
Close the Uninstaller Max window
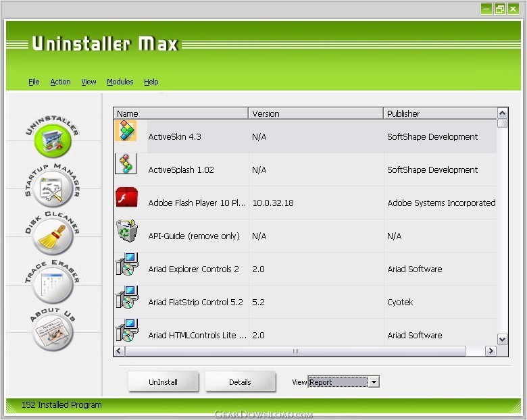513,9
